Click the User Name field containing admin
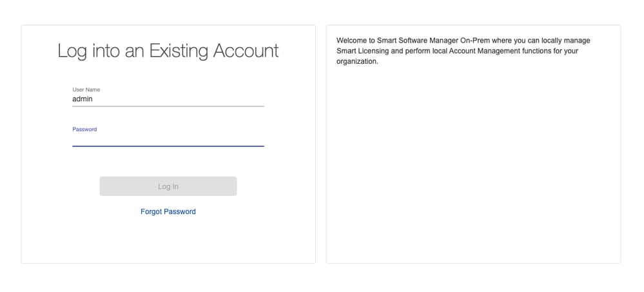The image size is (644, 292). pos(168,99)
